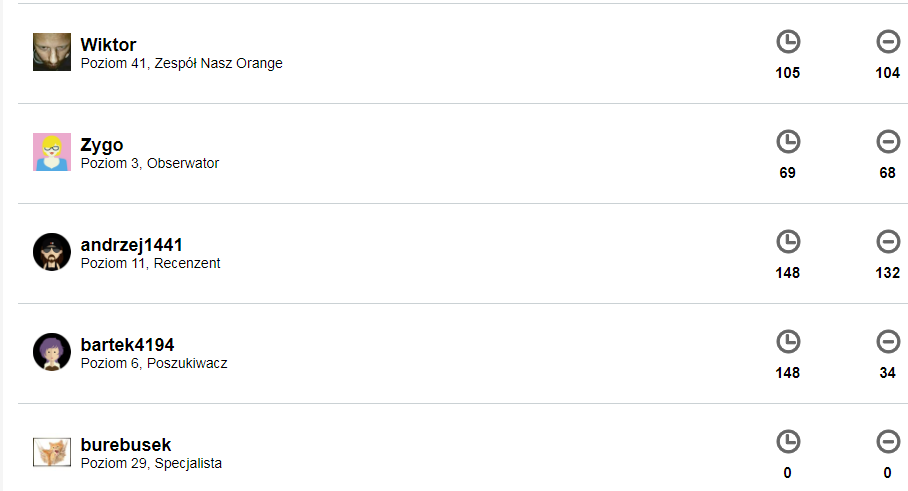Click burebusek's avatar thumbnail
908x491 pixels.
click(x=52, y=452)
